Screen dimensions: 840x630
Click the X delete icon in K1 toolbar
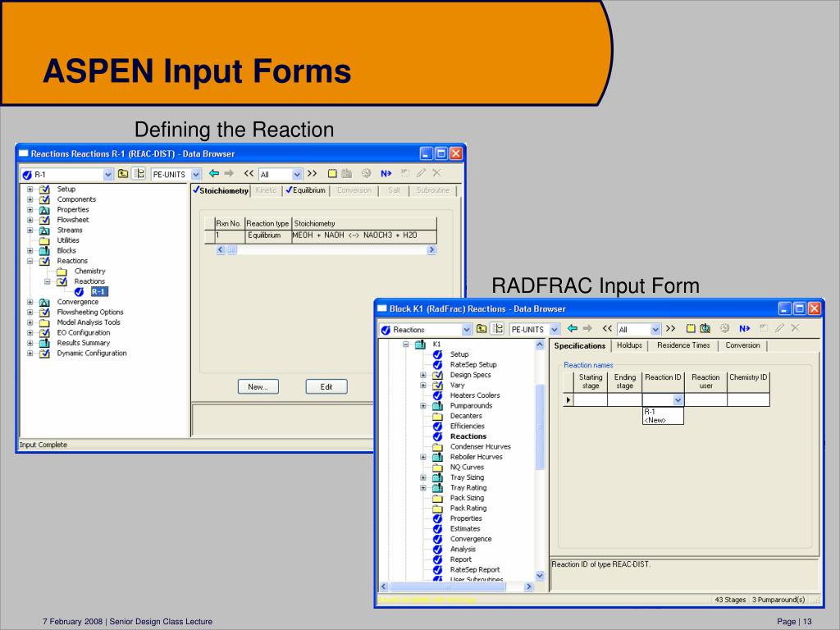click(795, 328)
